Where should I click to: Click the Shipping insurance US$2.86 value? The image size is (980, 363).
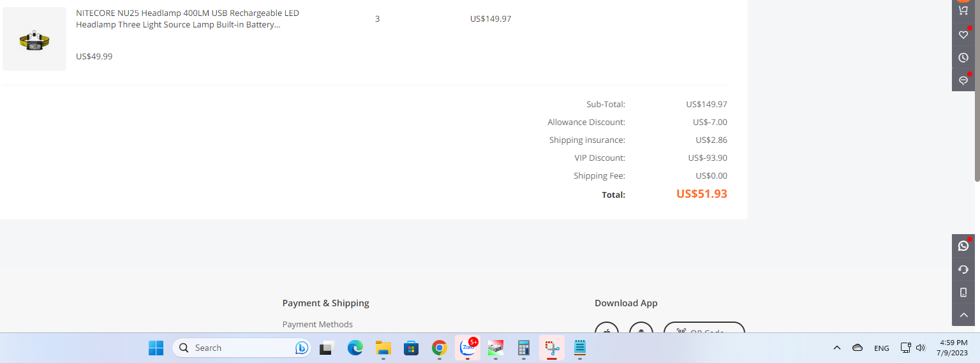coord(711,140)
